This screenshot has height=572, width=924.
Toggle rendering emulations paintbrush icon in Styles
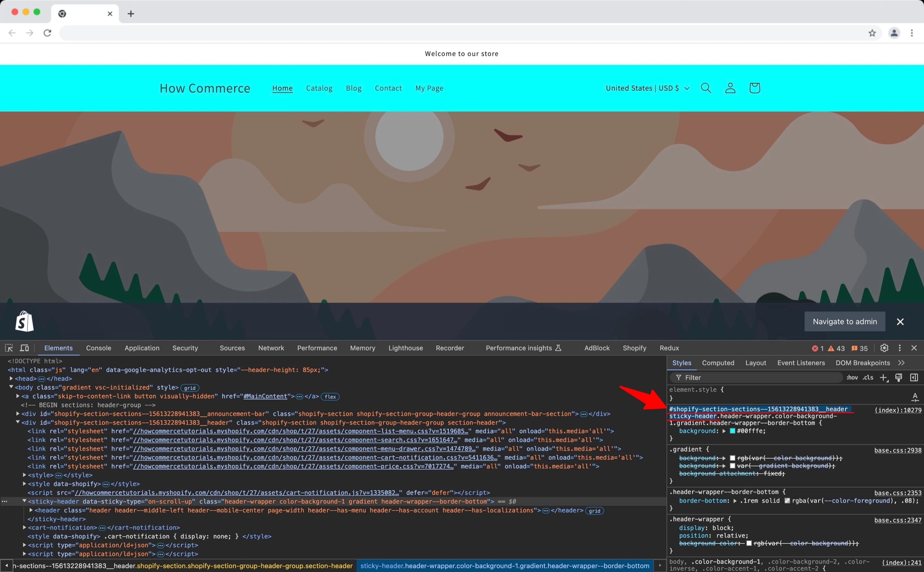[899, 377]
